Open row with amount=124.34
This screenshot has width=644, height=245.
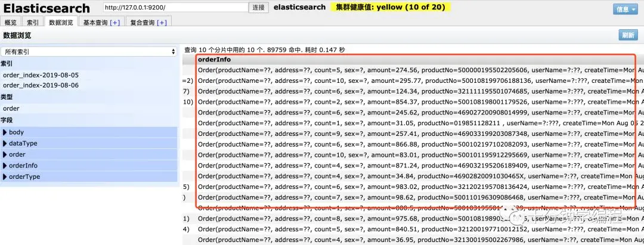coord(413,91)
